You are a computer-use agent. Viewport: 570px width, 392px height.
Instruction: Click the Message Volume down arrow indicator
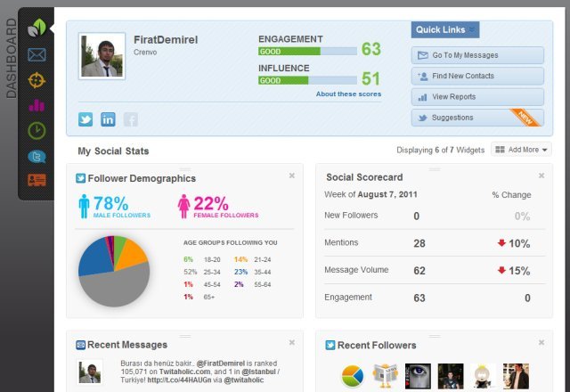coord(501,270)
